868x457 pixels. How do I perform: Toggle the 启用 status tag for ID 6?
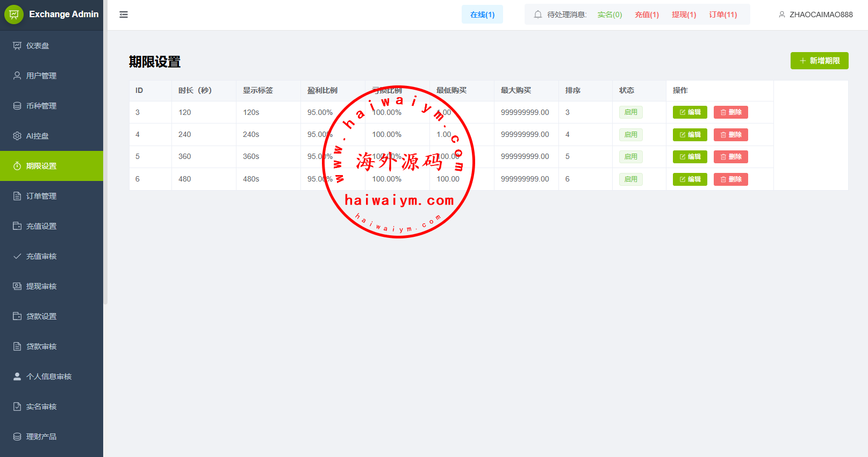click(630, 179)
